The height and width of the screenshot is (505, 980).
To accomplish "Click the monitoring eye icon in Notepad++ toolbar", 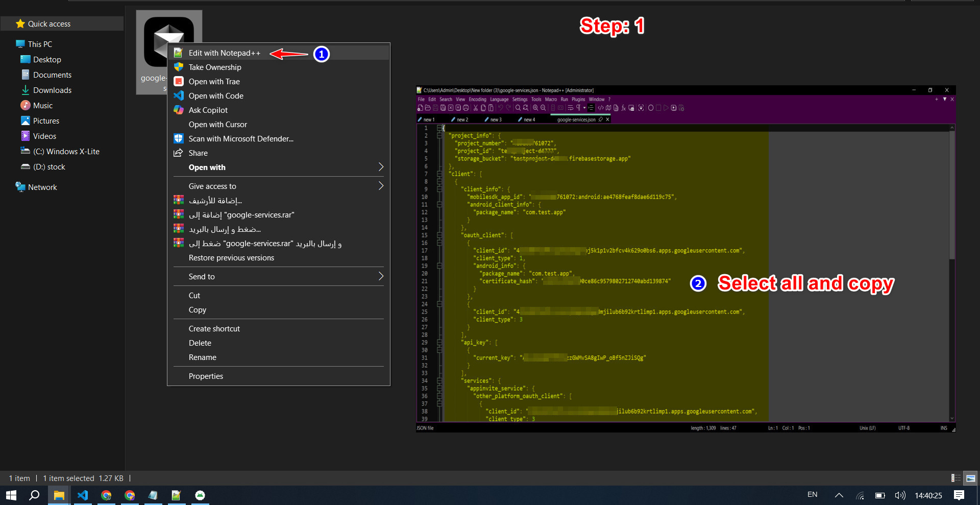I will coord(641,108).
